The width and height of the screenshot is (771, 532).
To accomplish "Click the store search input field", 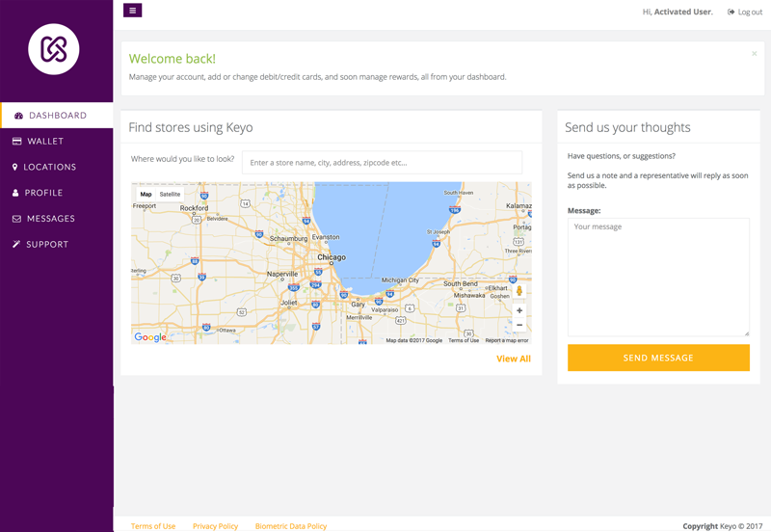I will tap(382, 162).
